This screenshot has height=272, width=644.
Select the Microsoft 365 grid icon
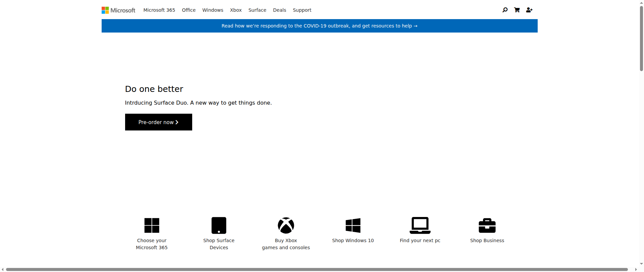tap(152, 225)
